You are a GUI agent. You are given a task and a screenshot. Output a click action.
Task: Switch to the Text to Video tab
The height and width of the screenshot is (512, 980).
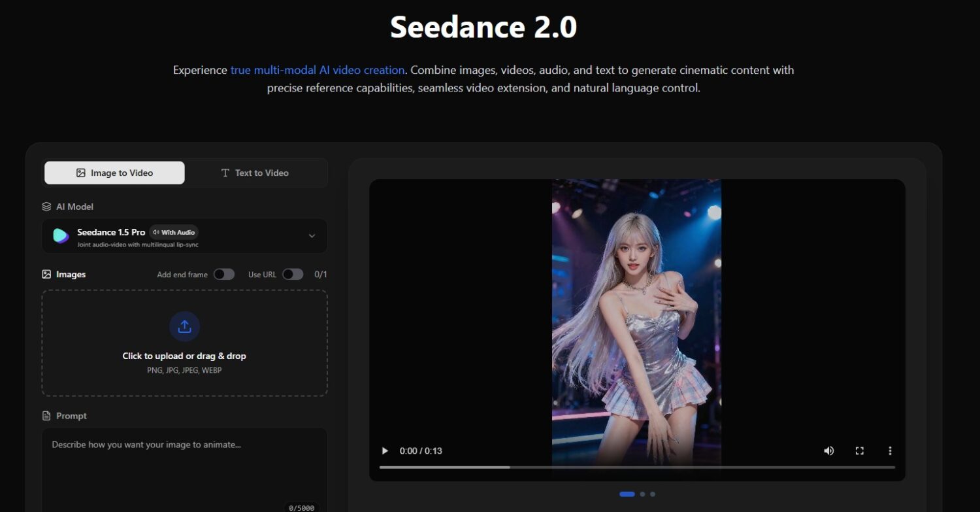click(x=253, y=173)
